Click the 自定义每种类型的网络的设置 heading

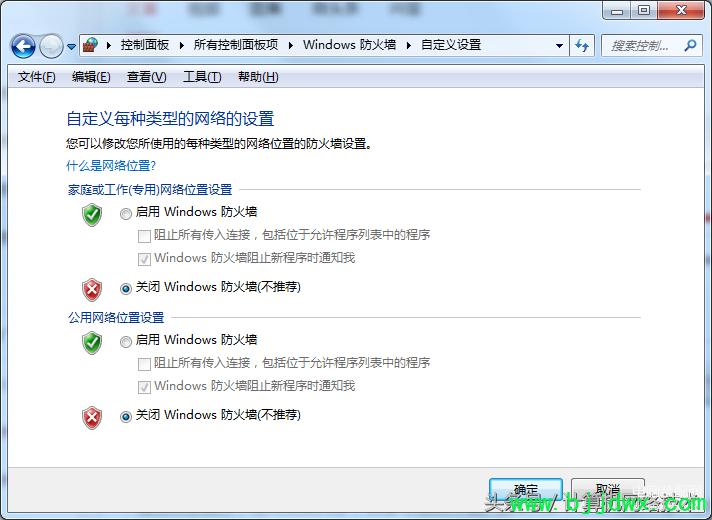[x=170, y=119]
